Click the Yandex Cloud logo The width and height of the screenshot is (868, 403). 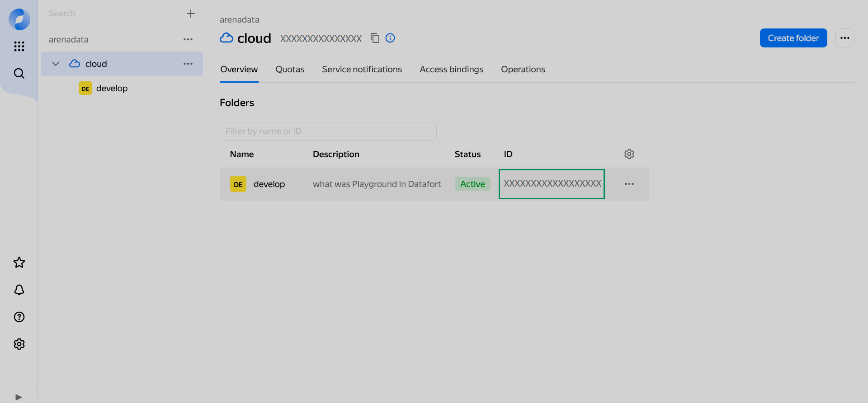point(19,19)
